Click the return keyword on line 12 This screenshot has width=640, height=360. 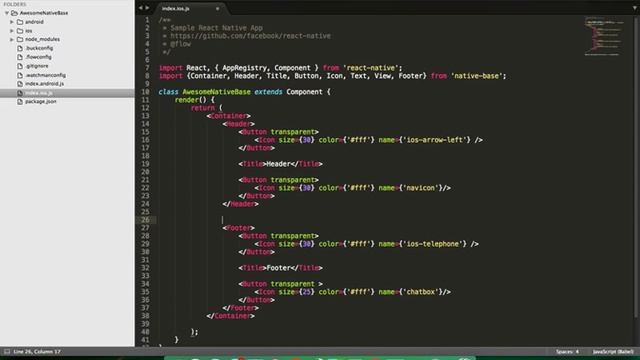[202, 108]
